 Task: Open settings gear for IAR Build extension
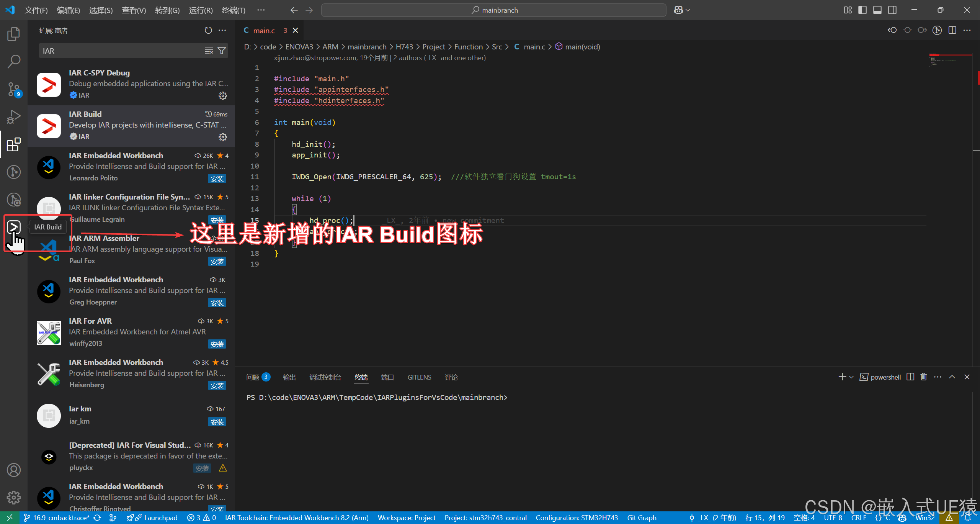pos(223,137)
